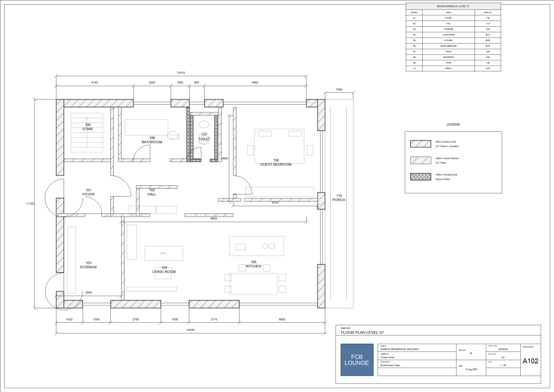Select the 105 KITCHEN room label
Viewport: 554px width, 392px height.
[x=254, y=264]
